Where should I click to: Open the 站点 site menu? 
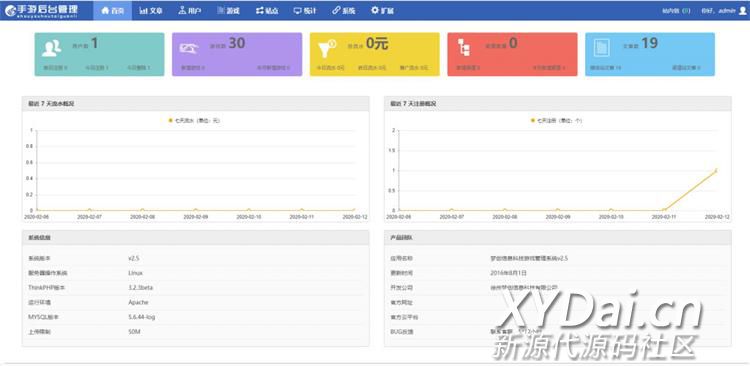click(x=266, y=11)
